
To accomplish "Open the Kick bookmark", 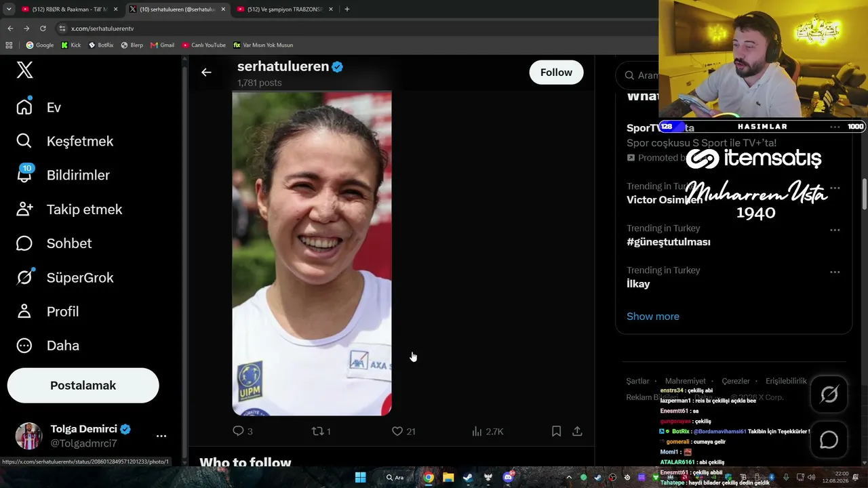I will pos(71,45).
